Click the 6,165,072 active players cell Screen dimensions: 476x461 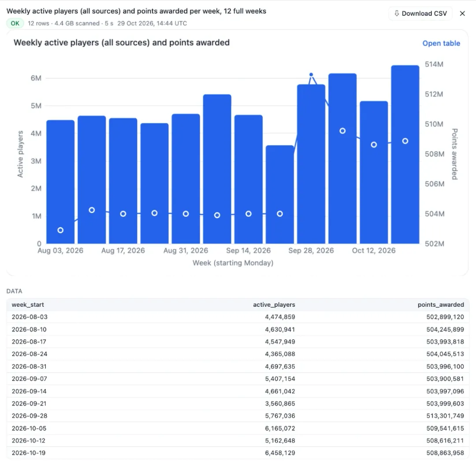(280, 428)
